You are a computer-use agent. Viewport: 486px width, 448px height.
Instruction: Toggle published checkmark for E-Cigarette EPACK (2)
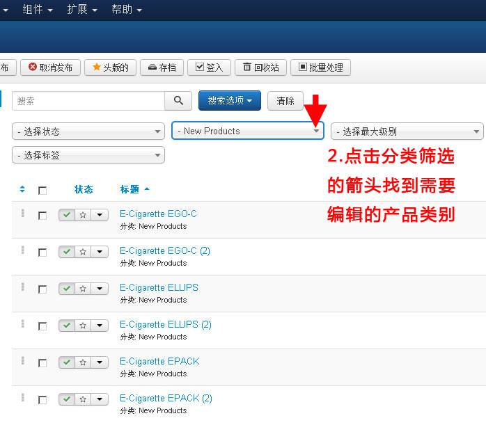[x=67, y=399]
